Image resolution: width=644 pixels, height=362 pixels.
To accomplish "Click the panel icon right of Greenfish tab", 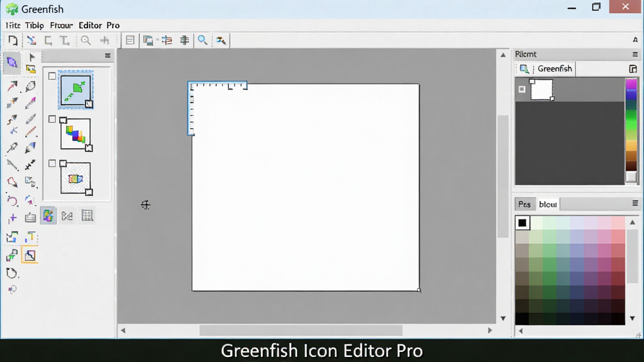I will 633,69.
